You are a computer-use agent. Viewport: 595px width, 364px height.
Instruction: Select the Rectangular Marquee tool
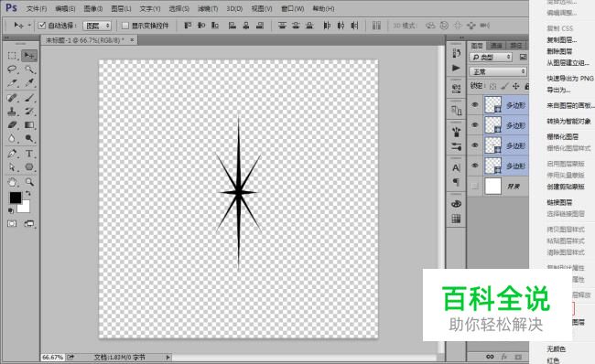pyautogui.click(x=12, y=56)
